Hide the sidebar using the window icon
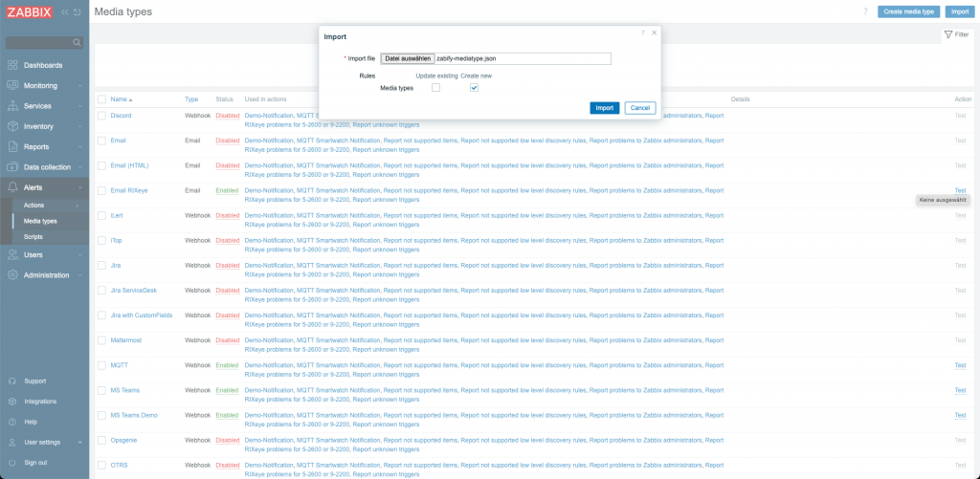This screenshot has height=479, width=980. coord(77,11)
